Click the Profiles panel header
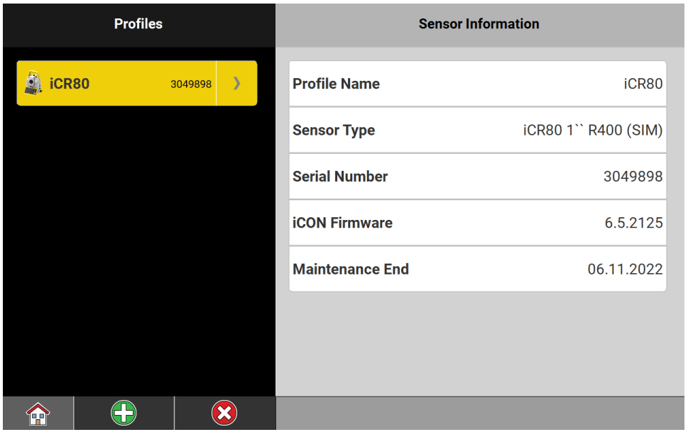 tap(138, 24)
